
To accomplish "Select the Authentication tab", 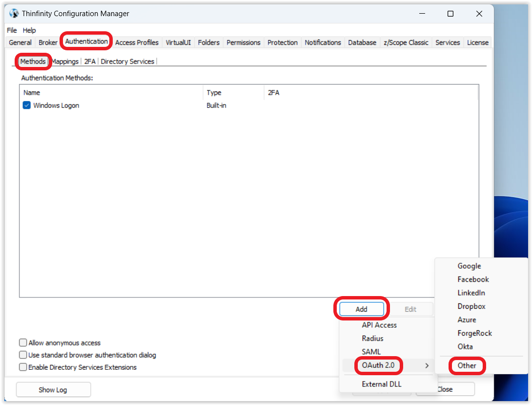I will (86, 42).
